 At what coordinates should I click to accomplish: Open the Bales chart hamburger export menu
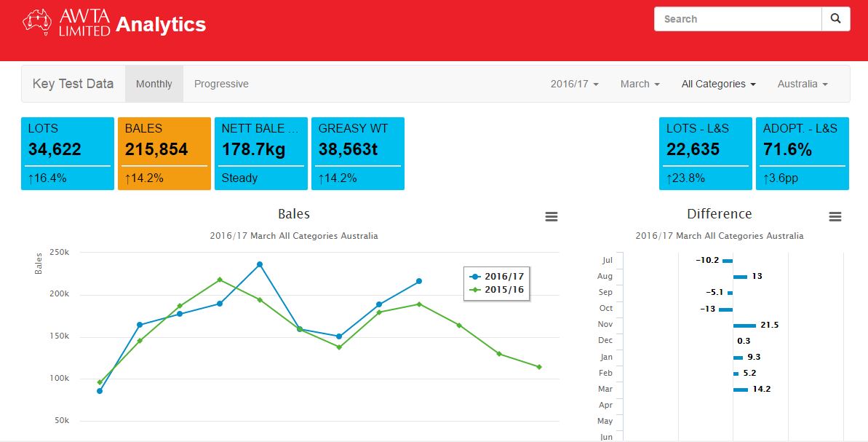tap(552, 216)
